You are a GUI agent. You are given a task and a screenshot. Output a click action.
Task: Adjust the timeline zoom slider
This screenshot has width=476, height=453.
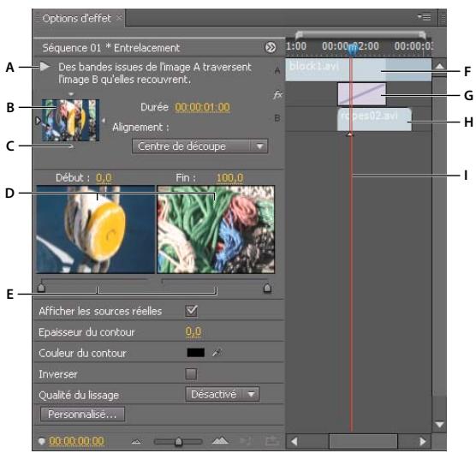tap(178, 442)
